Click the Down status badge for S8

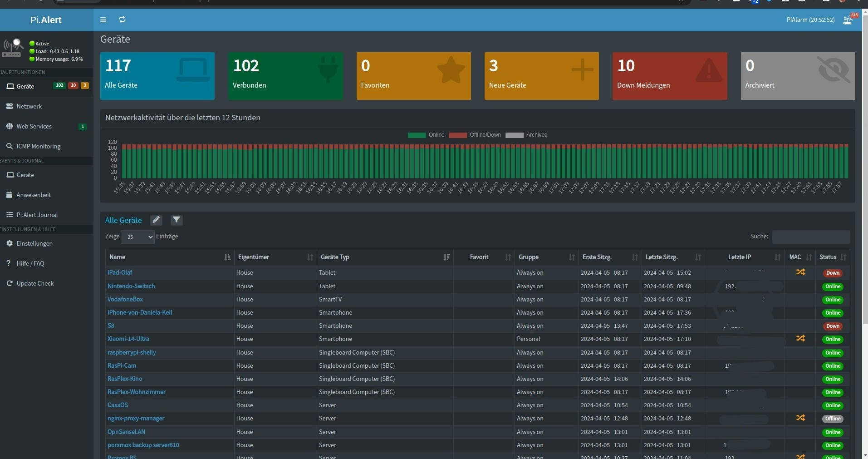point(833,326)
